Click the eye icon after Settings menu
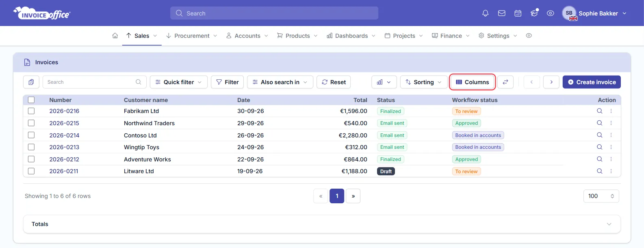 (529, 36)
